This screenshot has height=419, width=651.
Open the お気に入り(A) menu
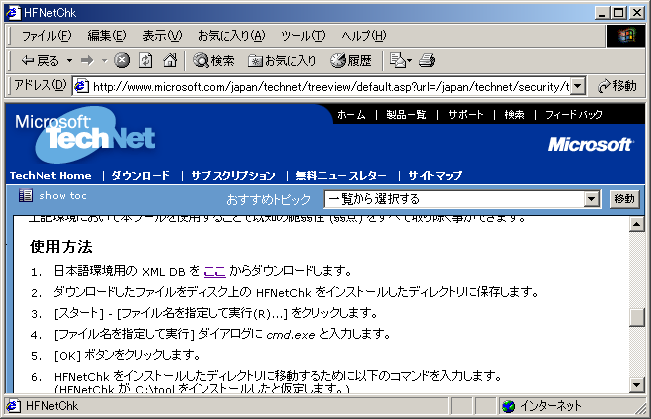[231, 36]
